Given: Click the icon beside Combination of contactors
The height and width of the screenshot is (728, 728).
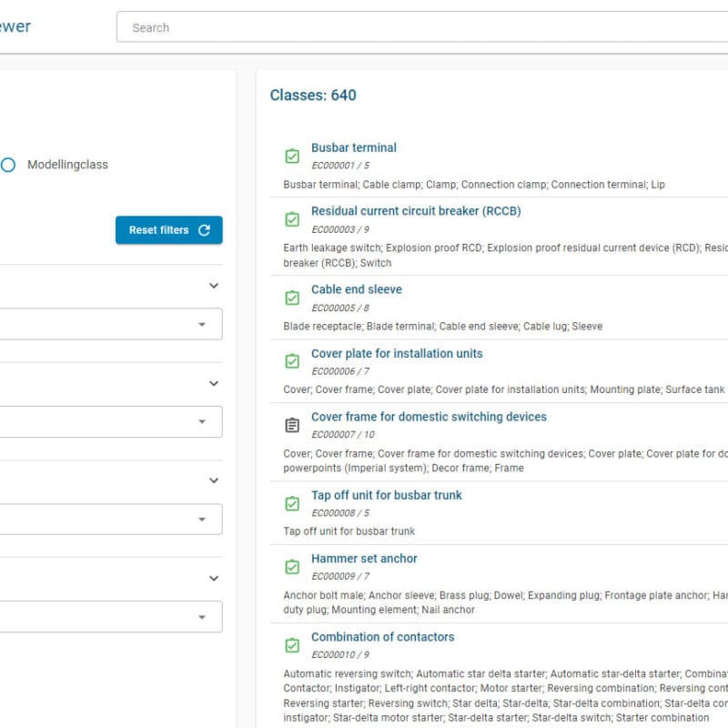Looking at the screenshot, I should point(291,645).
